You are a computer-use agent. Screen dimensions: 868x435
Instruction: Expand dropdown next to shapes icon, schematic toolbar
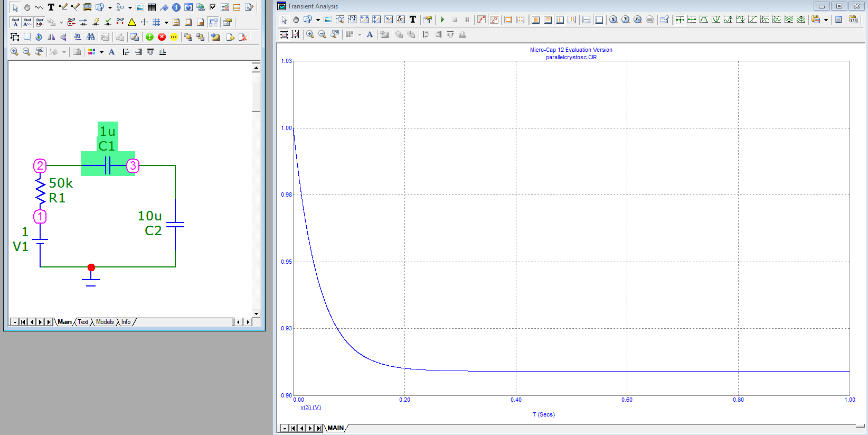(110, 7)
